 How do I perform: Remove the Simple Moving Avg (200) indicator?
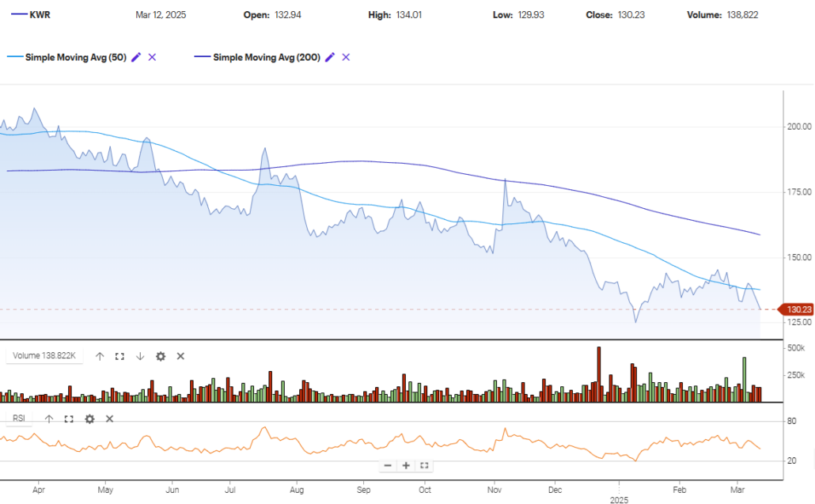click(346, 57)
